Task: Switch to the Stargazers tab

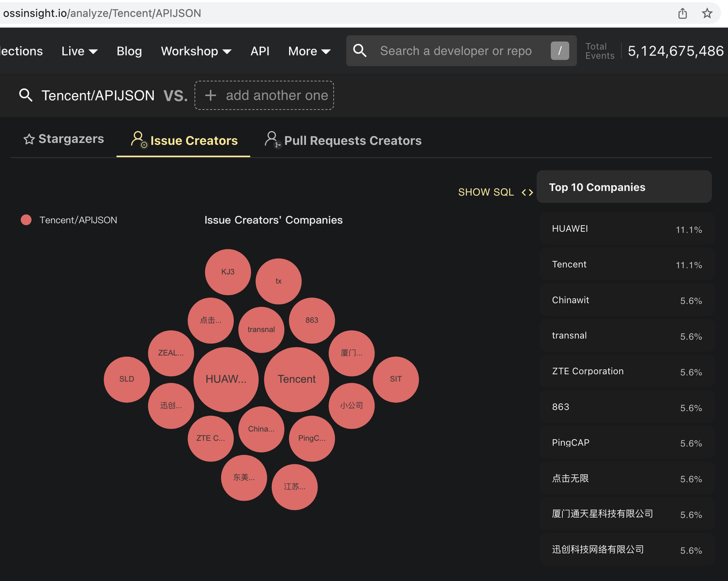Action: pyautogui.click(x=64, y=139)
